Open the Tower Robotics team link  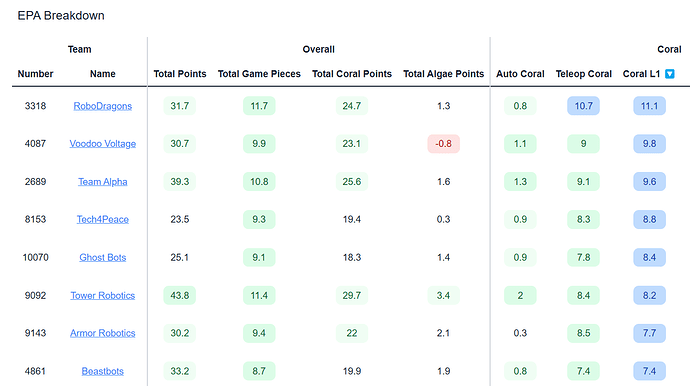point(103,295)
